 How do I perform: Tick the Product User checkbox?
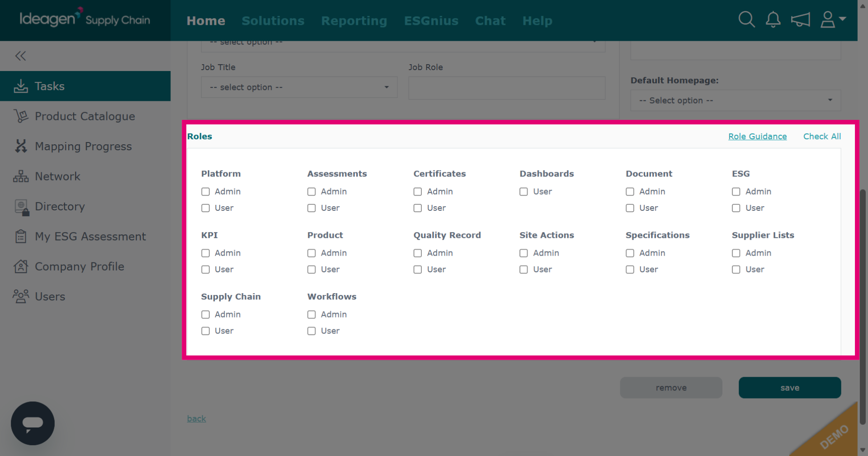(x=311, y=270)
